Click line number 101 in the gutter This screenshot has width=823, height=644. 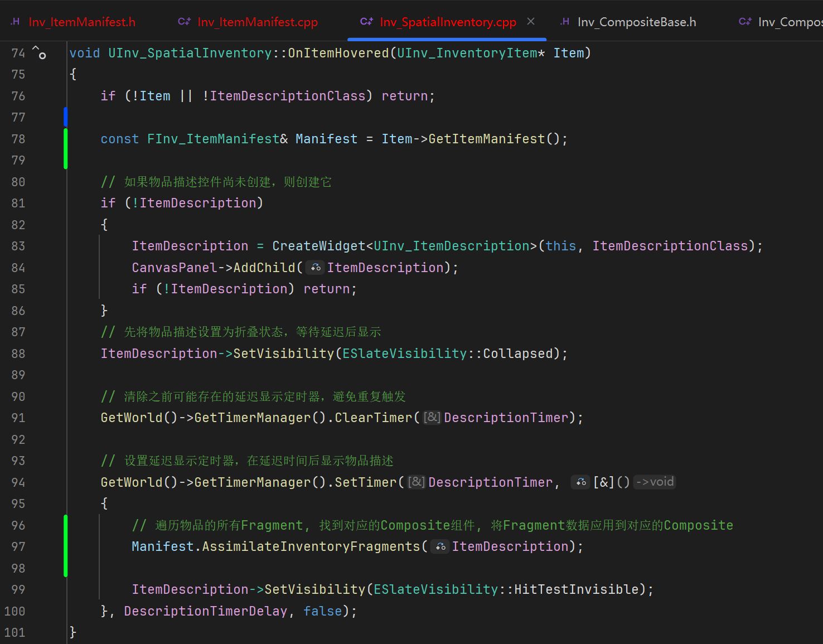14,632
